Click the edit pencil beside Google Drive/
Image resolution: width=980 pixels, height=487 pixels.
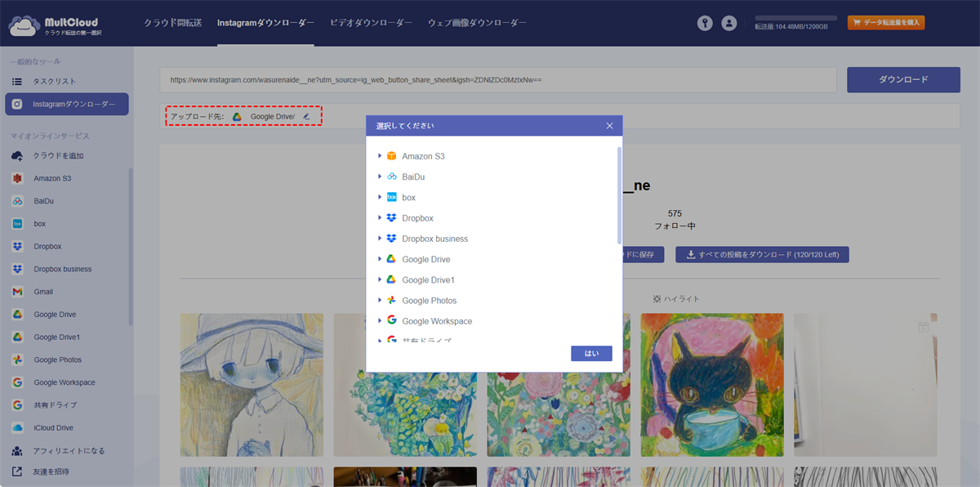(306, 117)
